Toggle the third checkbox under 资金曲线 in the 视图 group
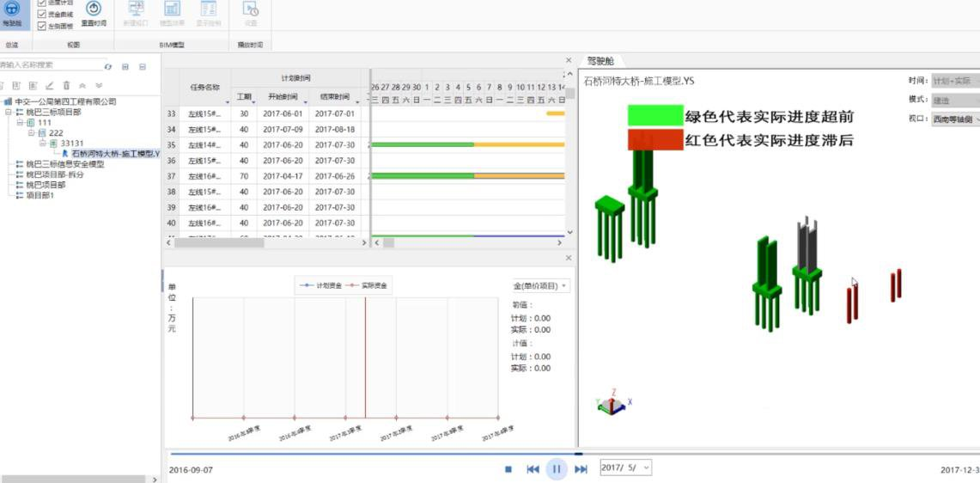The width and height of the screenshot is (980, 483). click(x=42, y=26)
